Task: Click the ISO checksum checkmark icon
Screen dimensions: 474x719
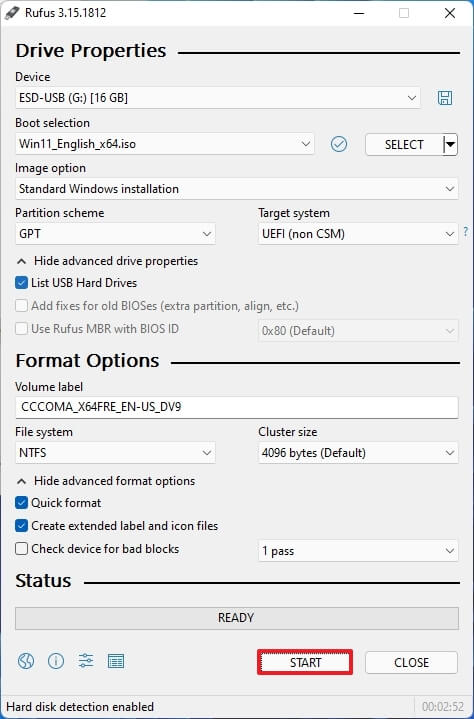Action: [x=339, y=144]
